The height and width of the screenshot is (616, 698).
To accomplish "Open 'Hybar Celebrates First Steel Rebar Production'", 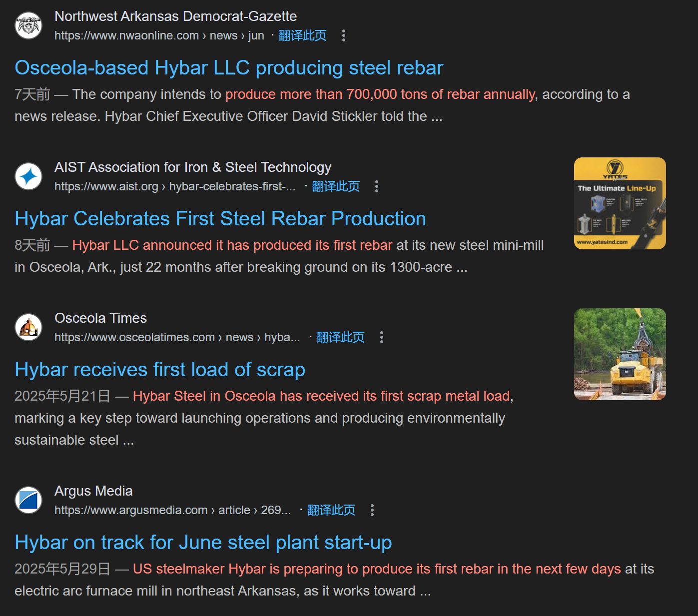I will [x=220, y=219].
